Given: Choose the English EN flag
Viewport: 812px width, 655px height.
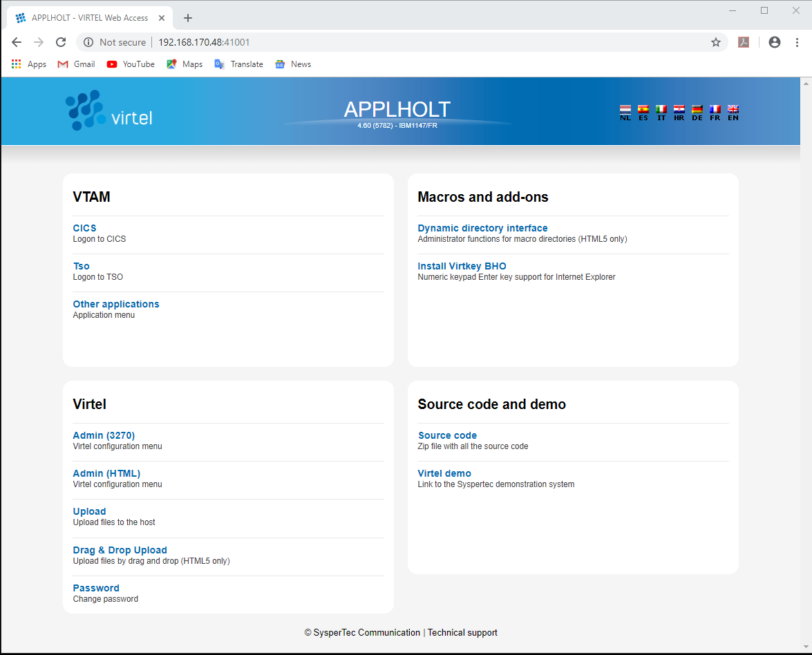Looking at the screenshot, I should (733, 113).
